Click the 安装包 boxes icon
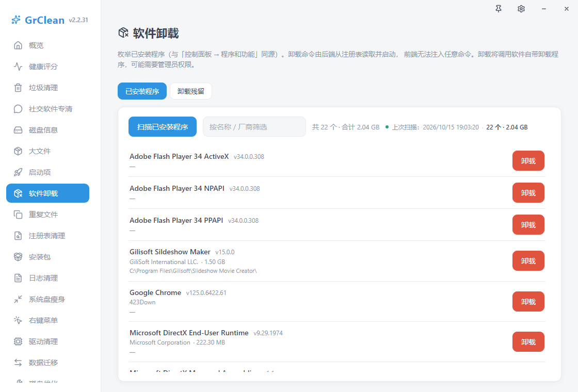Viewport: 578px width, 392px height. point(18,257)
